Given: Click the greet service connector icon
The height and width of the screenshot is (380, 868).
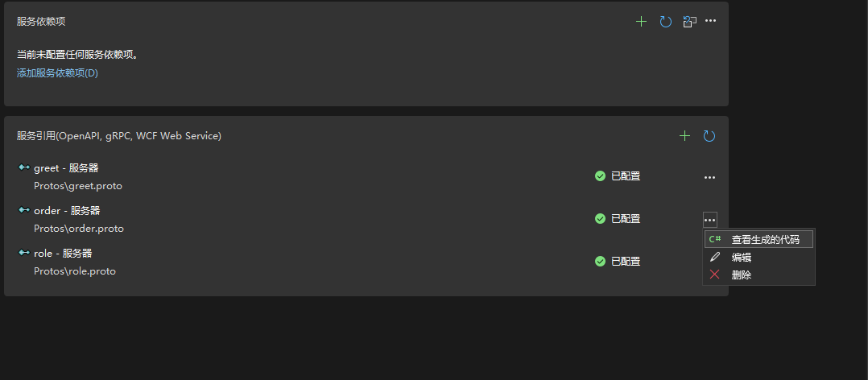Looking at the screenshot, I should pos(23,167).
